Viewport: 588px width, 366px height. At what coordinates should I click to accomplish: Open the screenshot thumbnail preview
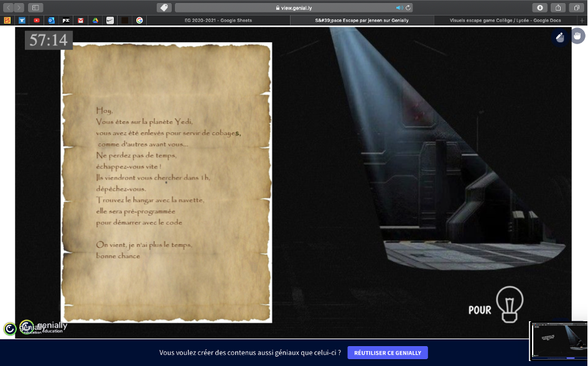coord(558,341)
